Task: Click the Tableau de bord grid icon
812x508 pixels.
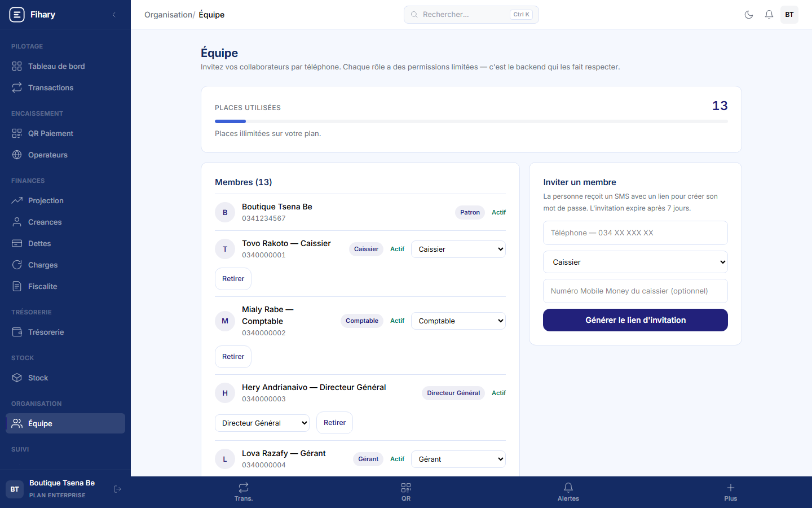Action: 17,66
